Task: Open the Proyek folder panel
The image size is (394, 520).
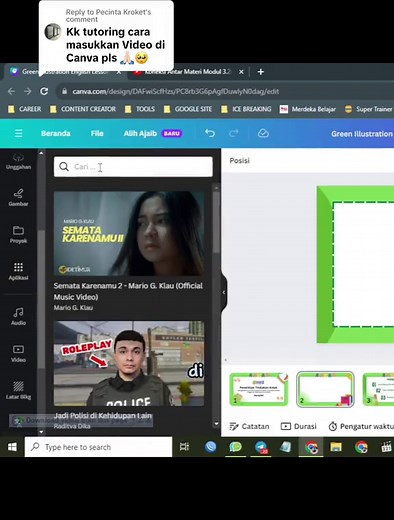Action: [x=18, y=234]
